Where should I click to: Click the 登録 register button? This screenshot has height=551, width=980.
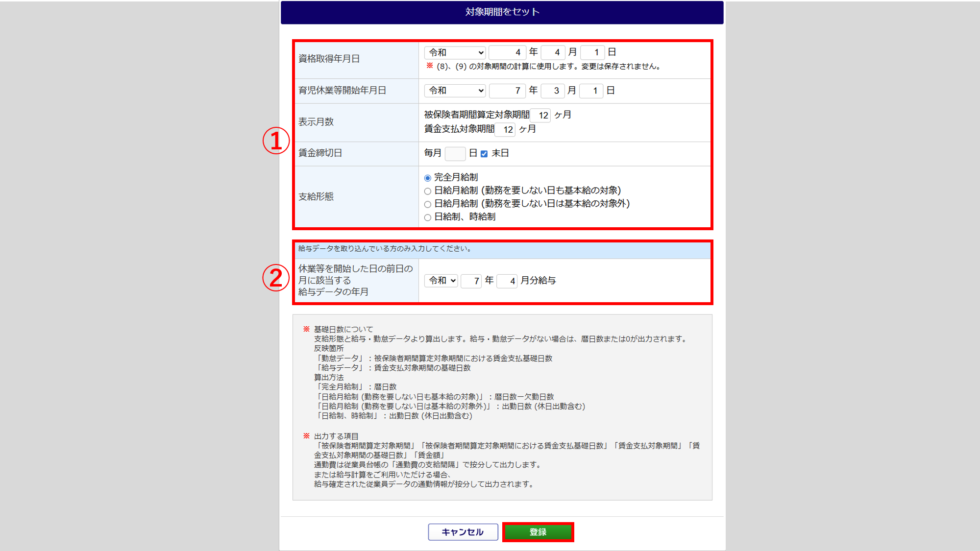(x=538, y=532)
